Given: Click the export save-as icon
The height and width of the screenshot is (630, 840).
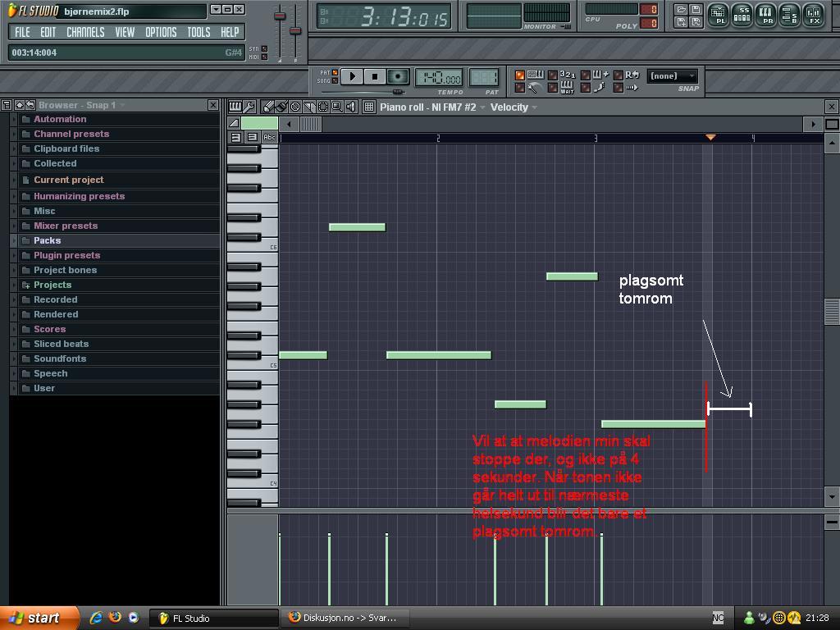Looking at the screenshot, I should coord(696,22).
